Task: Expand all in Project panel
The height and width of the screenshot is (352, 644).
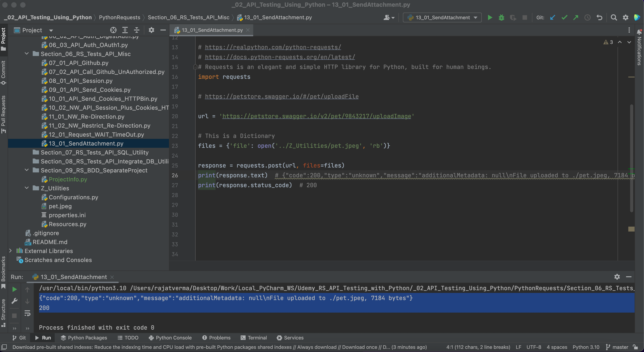Action: click(x=125, y=30)
